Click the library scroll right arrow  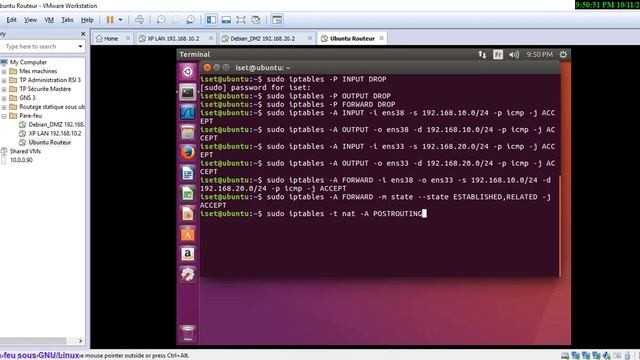[x=80, y=340]
